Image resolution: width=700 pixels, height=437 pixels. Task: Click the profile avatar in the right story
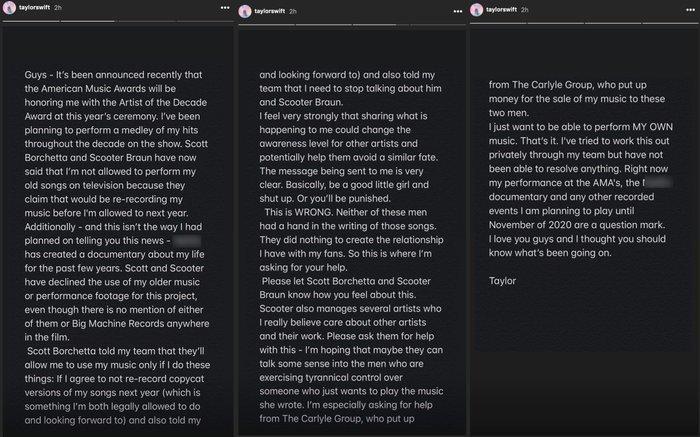coord(476,9)
